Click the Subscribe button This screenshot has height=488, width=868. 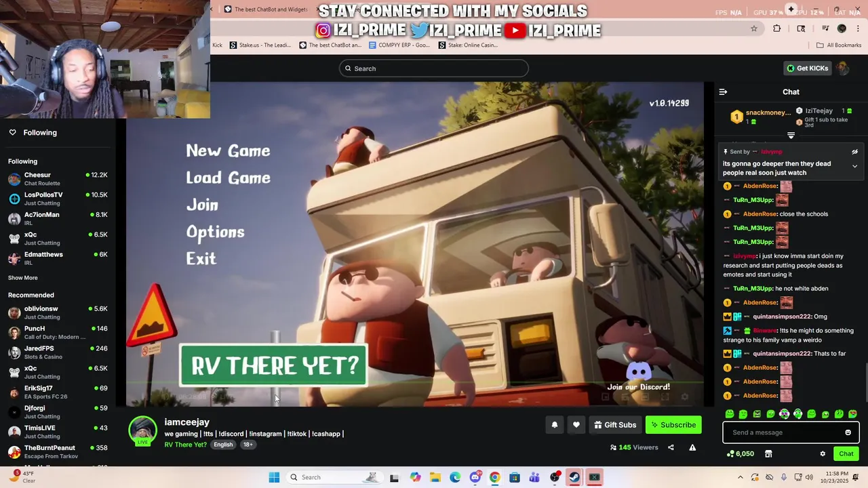673,425
